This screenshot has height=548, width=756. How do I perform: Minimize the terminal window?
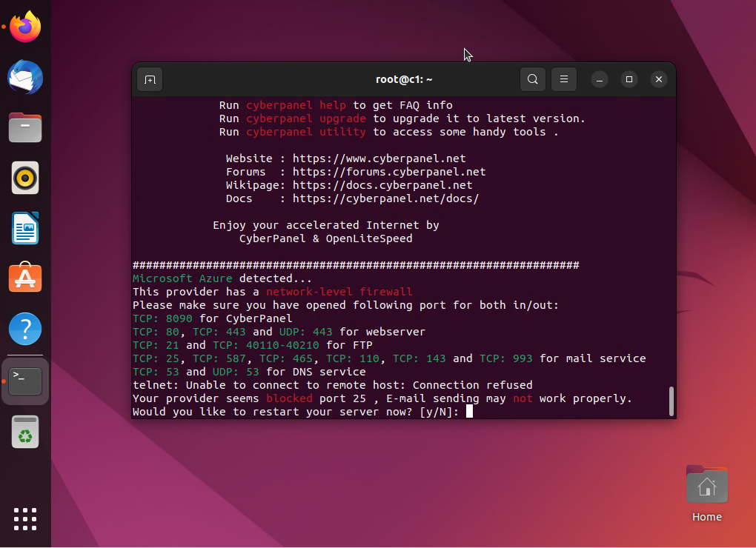pos(600,79)
